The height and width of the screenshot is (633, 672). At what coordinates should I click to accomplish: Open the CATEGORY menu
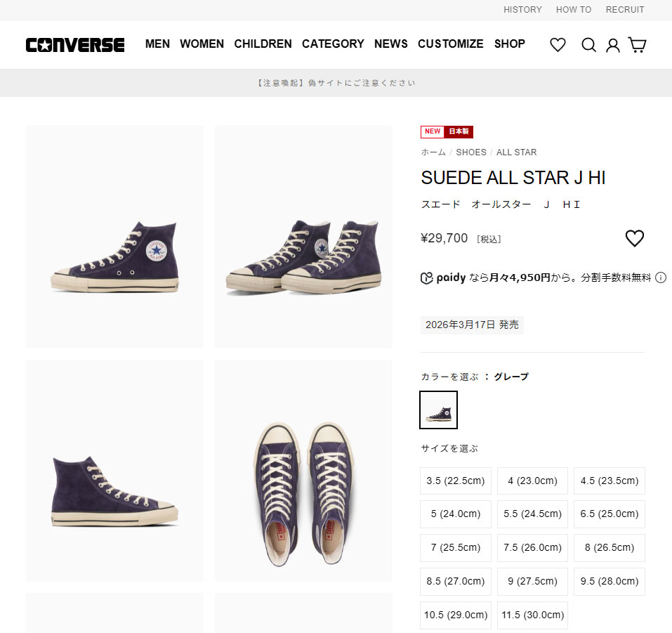(x=333, y=44)
